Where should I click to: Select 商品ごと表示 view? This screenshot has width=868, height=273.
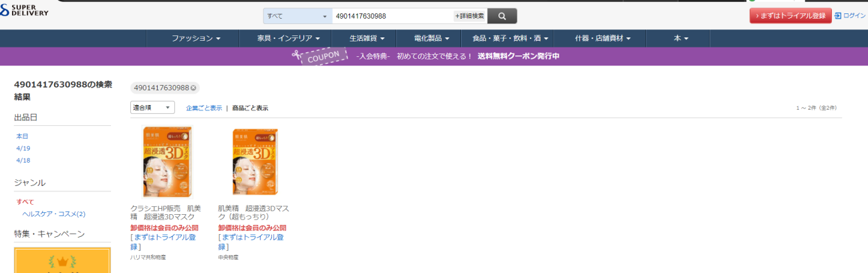point(251,108)
